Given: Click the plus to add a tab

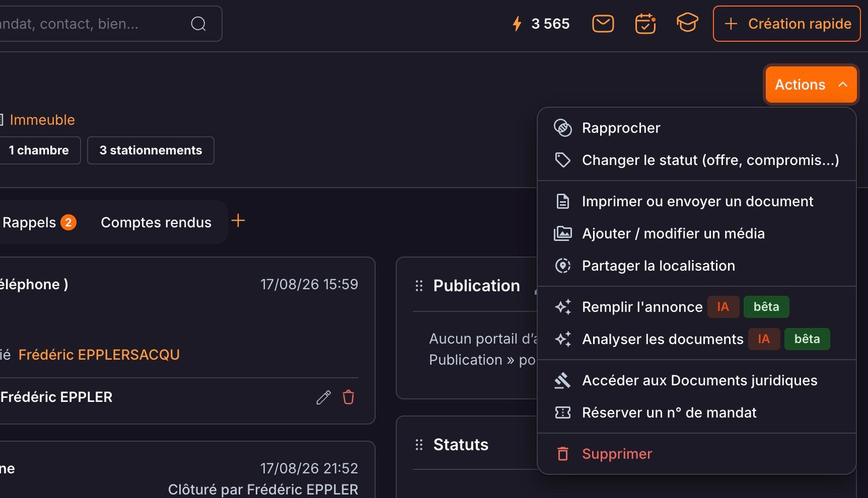Looking at the screenshot, I should [x=238, y=220].
